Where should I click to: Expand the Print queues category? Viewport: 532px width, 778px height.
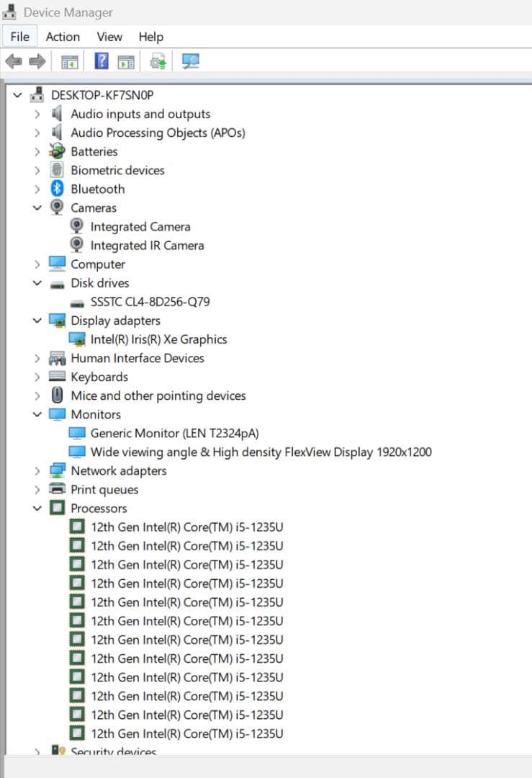pos(37,490)
